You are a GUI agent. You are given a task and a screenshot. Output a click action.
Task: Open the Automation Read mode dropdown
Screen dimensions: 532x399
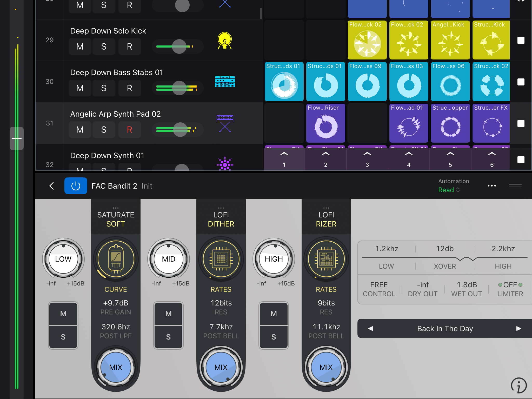click(x=449, y=190)
